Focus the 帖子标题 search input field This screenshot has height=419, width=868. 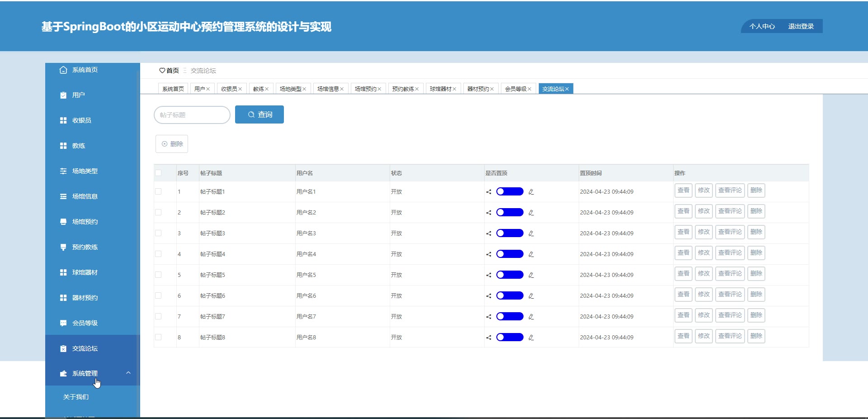192,115
